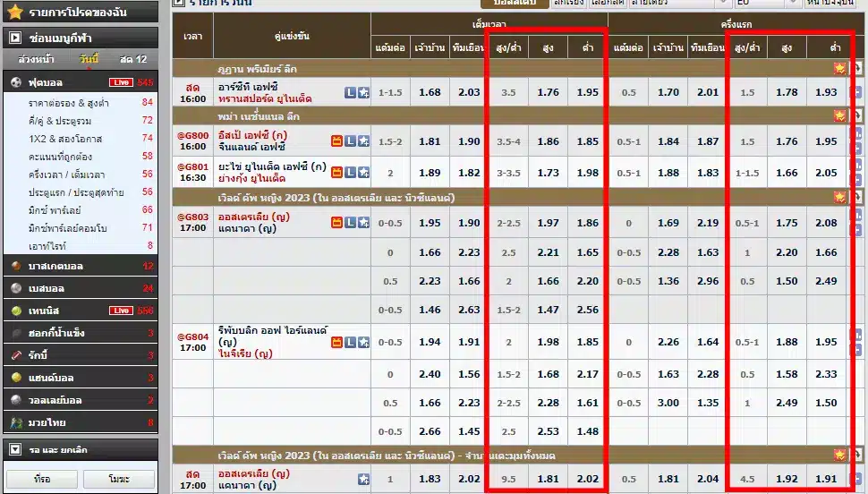868x494 pixels.
Task: Open the EU odds type dropdown
Action: 768,3
